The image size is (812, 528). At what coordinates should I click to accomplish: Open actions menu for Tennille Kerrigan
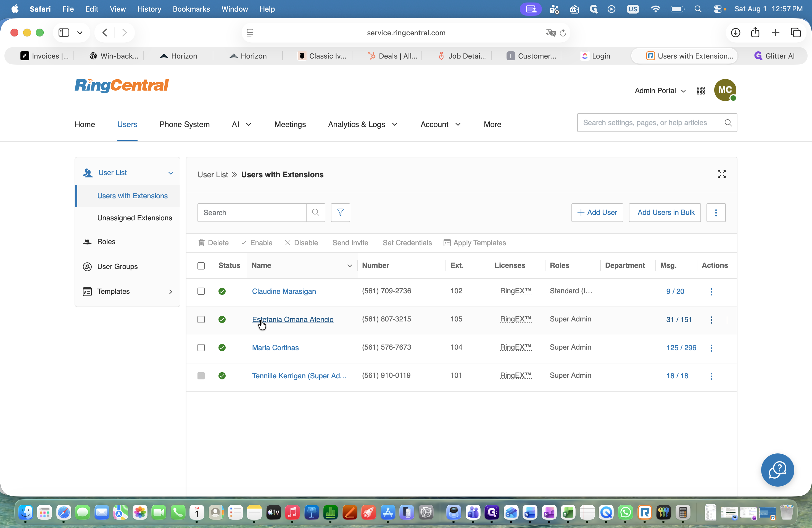(x=711, y=376)
